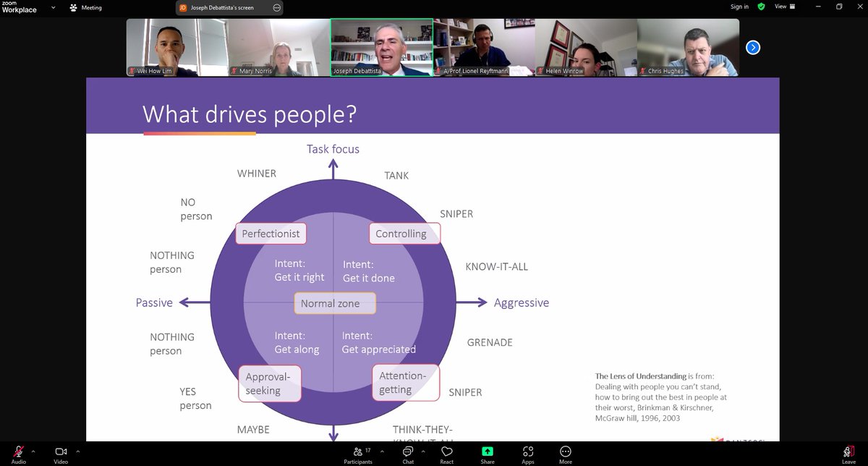This screenshot has height=466, width=868.
Task: Click the Zoom Workplace logo
Action: [19, 7]
